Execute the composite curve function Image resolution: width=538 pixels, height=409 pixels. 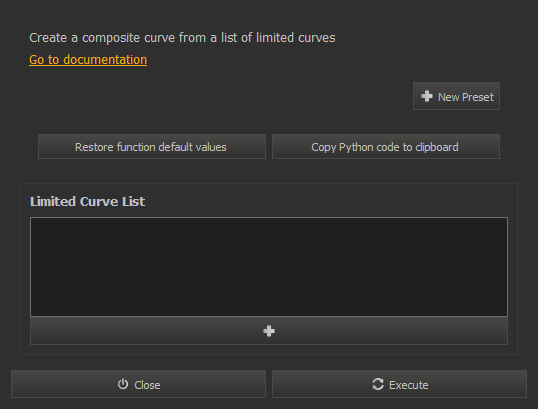(x=399, y=384)
